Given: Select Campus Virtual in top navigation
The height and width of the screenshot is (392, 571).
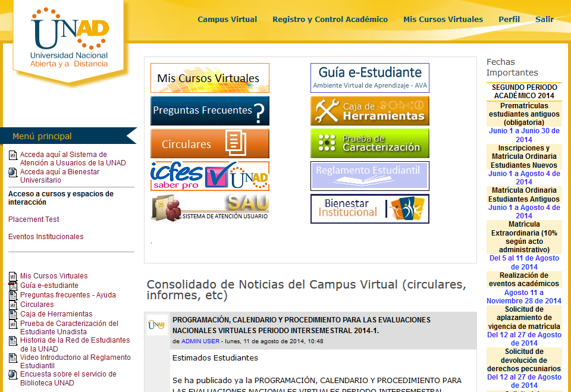Looking at the screenshot, I should (x=227, y=20).
